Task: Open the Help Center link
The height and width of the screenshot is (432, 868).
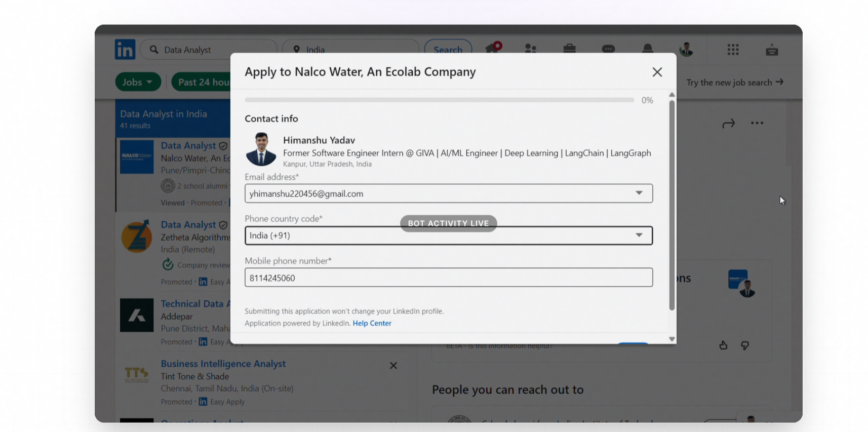Action: tap(372, 323)
